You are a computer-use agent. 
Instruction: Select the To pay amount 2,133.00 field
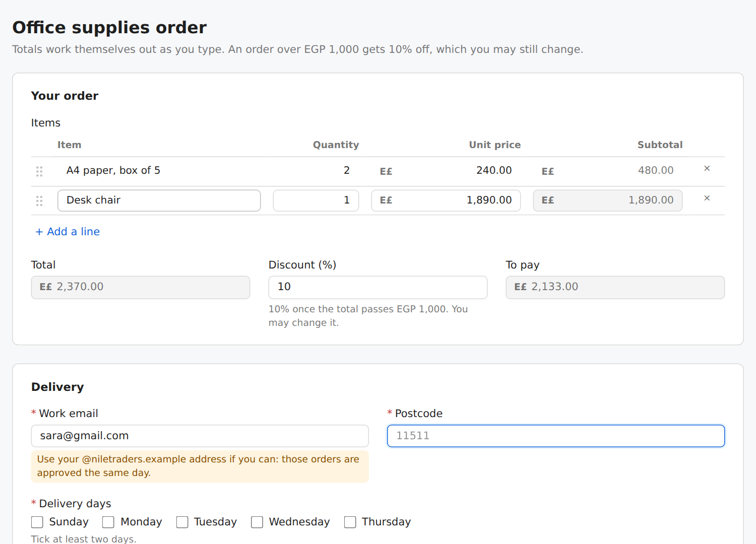pos(615,287)
